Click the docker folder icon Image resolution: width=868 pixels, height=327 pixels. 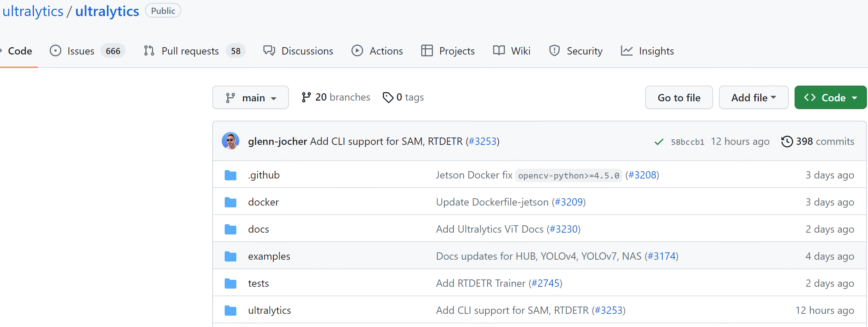[x=231, y=202]
